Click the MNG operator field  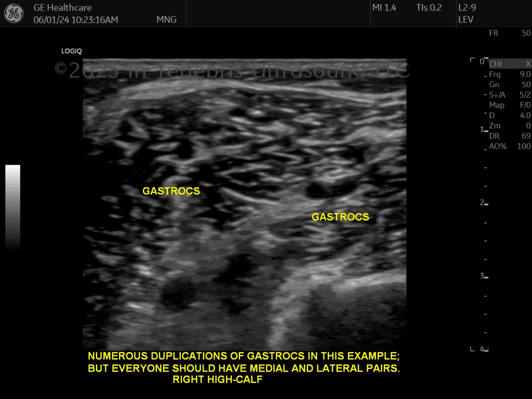click(x=166, y=20)
